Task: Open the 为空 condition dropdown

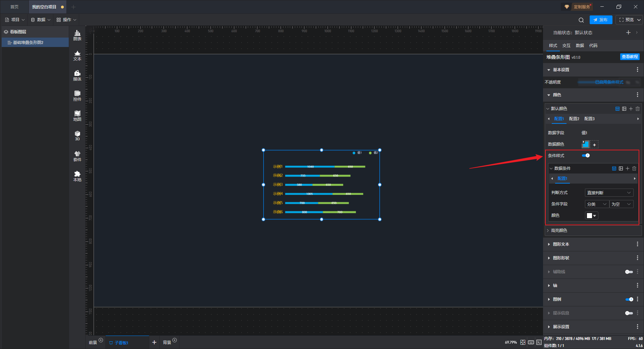Action: pos(622,204)
